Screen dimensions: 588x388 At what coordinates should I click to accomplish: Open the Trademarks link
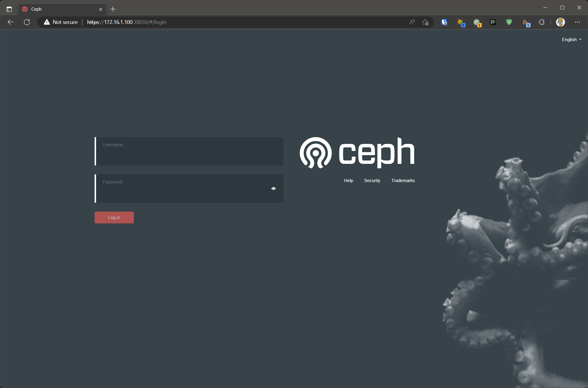403,181
